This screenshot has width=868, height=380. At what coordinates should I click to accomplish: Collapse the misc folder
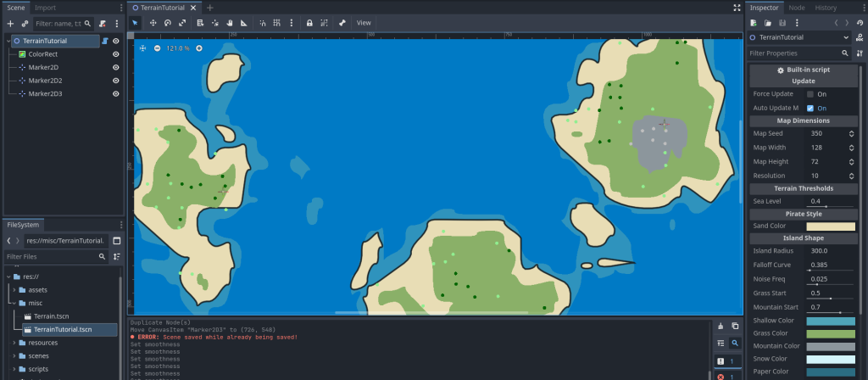tap(14, 303)
